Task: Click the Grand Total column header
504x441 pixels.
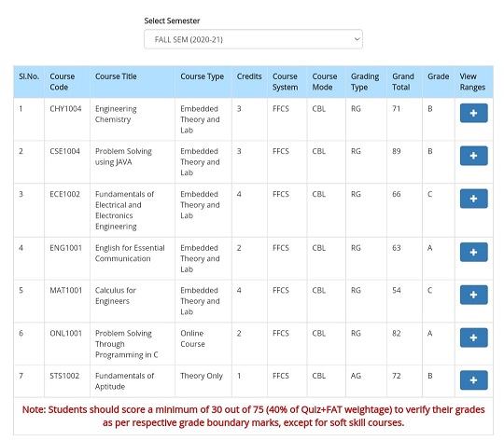Action: pos(403,82)
